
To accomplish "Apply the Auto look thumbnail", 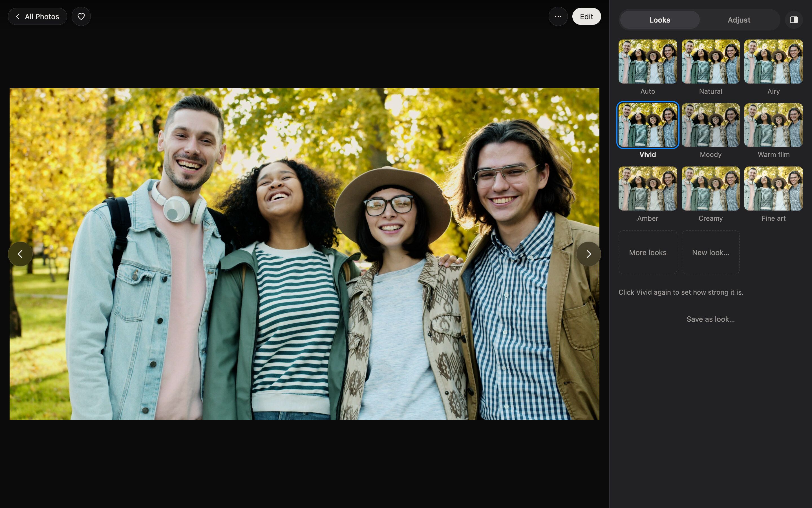I will (648, 62).
